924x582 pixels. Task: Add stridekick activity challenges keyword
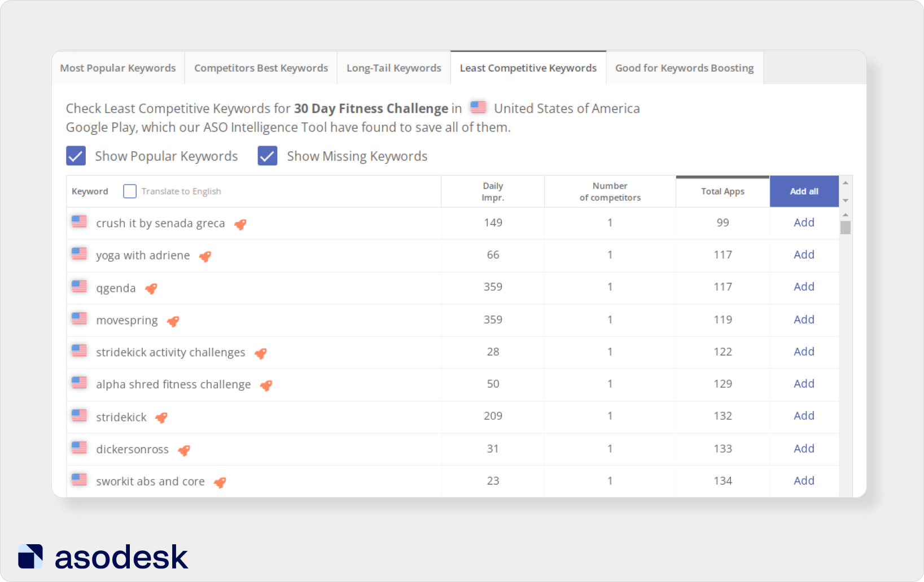804,352
